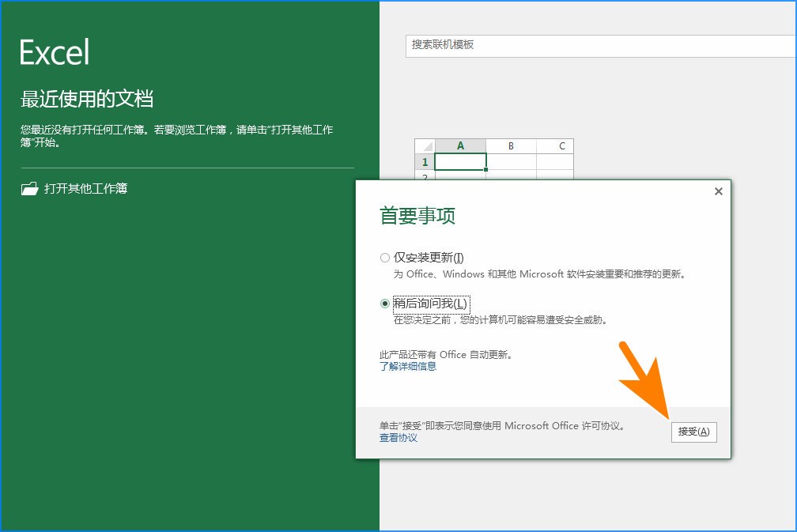This screenshot has height=532, width=797.
Task: Open the 查看协议 link
Action: [x=397, y=438]
